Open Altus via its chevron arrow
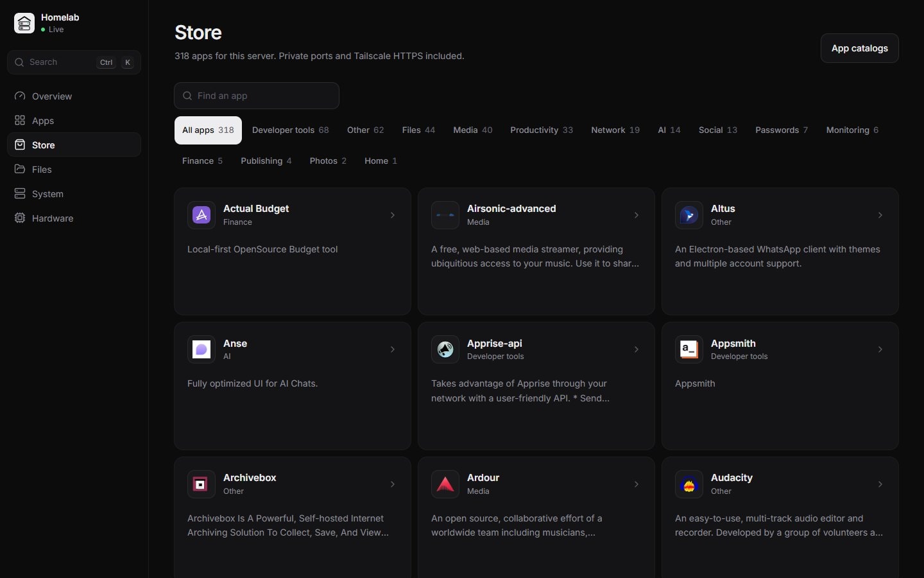This screenshot has width=924, height=578. [x=880, y=215]
